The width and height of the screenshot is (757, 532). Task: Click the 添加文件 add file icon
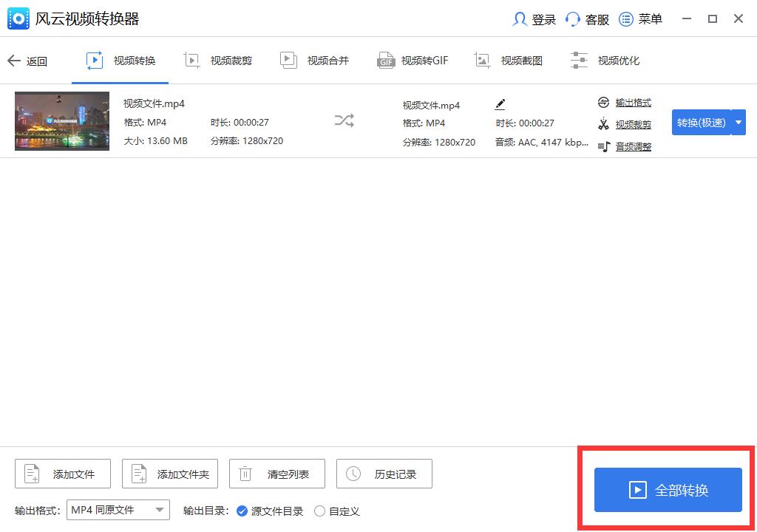(31, 473)
